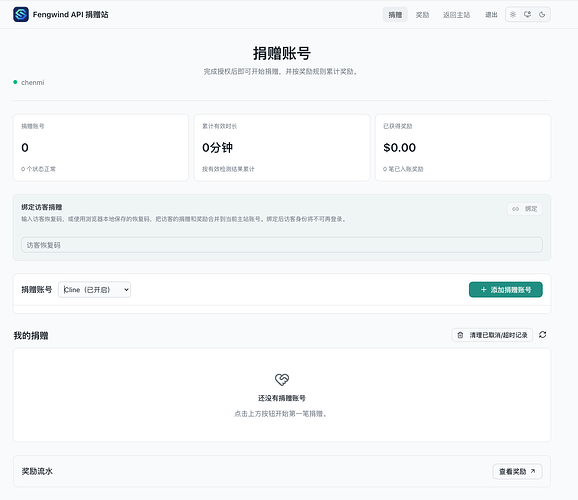Focus the 访客恢复码 input field
This screenshot has width=578, height=500.
pyautogui.click(x=282, y=245)
